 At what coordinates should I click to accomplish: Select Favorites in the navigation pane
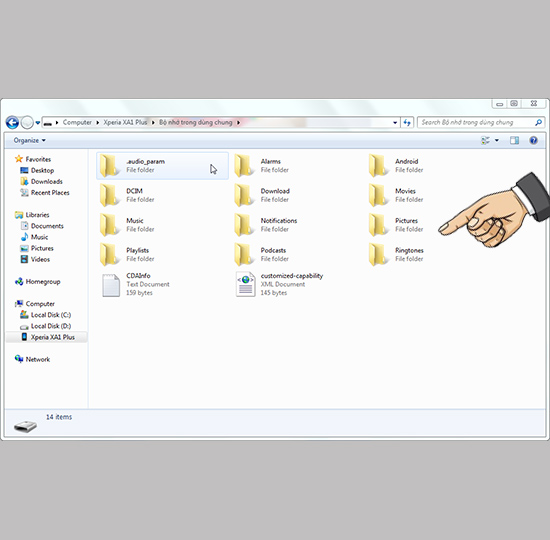tap(38, 159)
